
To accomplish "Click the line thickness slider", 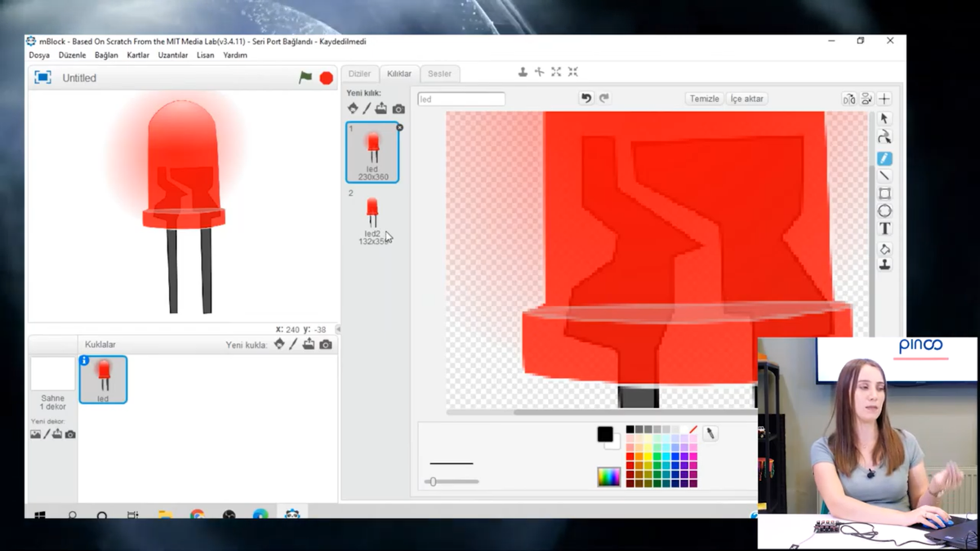I will click(x=451, y=482).
